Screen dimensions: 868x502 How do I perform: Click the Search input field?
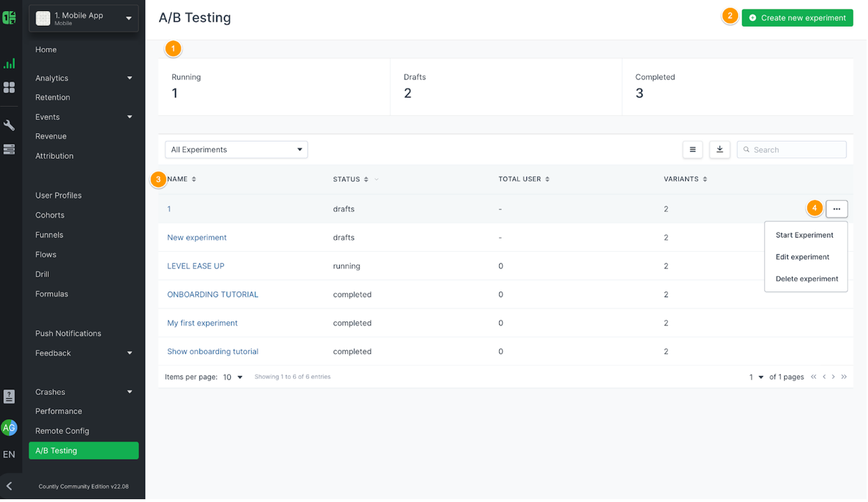click(x=792, y=150)
